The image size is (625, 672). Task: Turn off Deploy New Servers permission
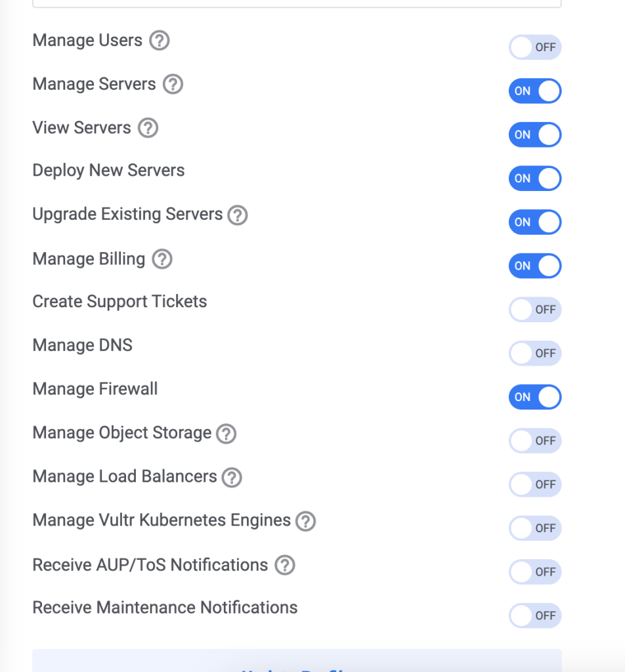535,178
